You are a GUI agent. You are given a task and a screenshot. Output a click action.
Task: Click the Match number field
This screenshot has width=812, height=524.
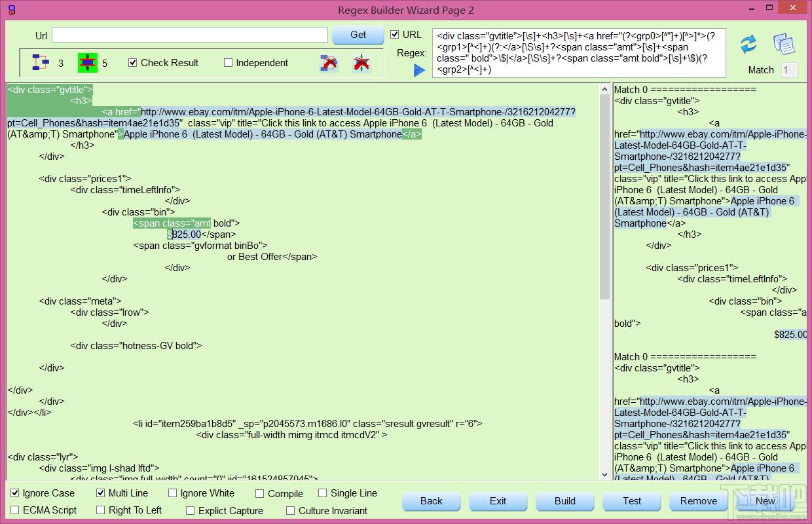(x=788, y=70)
